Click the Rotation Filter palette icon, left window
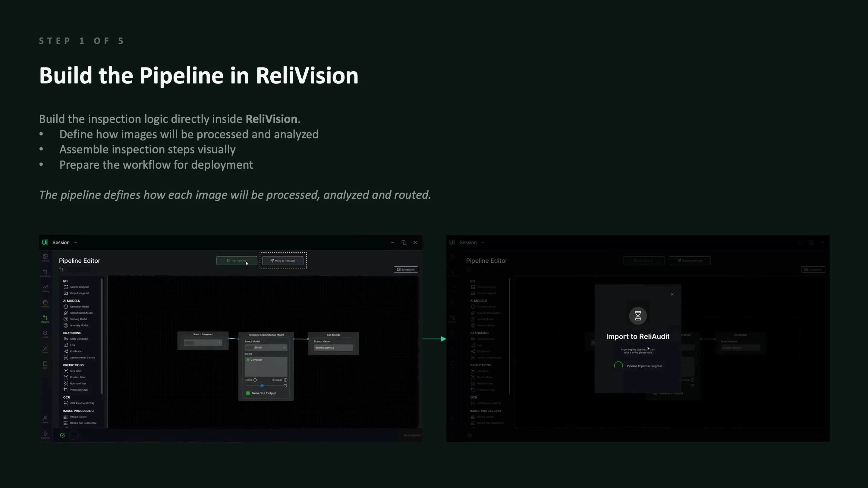The width and height of the screenshot is (868, 488). click(x=66, y=383)
